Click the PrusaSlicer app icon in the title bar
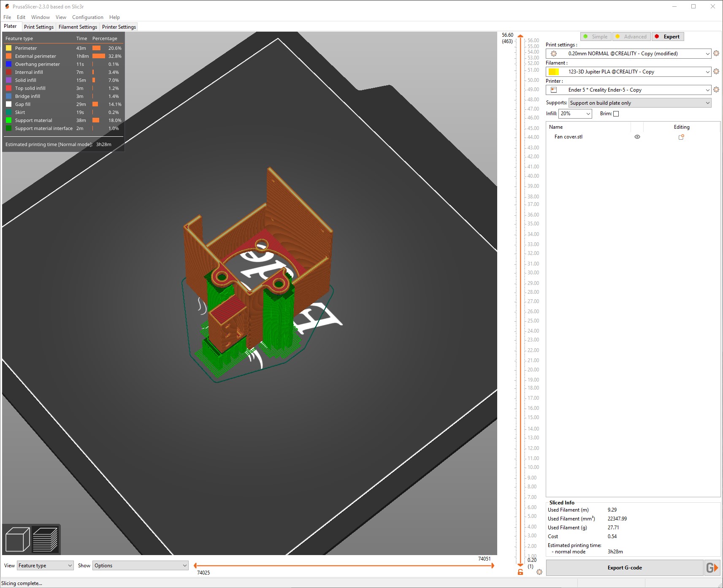The width and height of the screenshot is (723, 588). click(x=7, y=6)
